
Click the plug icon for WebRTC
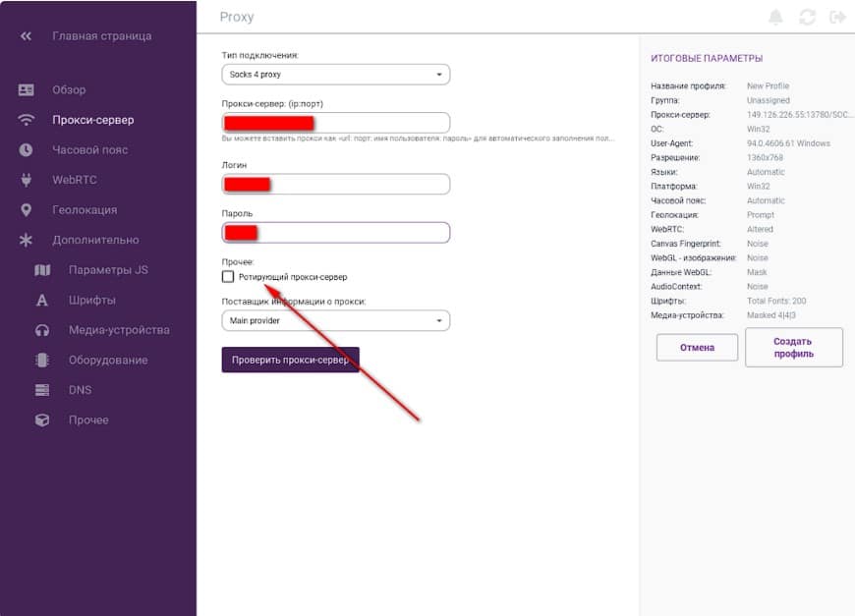coord(27,180)
